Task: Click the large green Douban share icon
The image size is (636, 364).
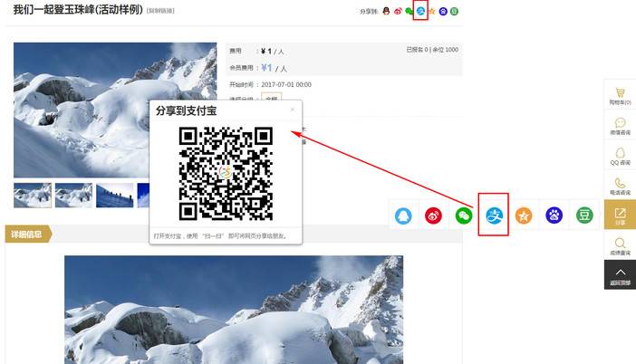Action: point(584,216)
